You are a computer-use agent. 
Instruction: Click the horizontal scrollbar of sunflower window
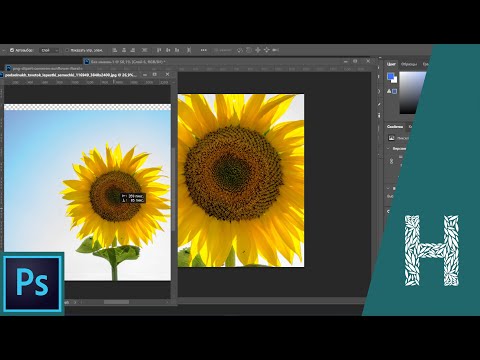point(116,302)
